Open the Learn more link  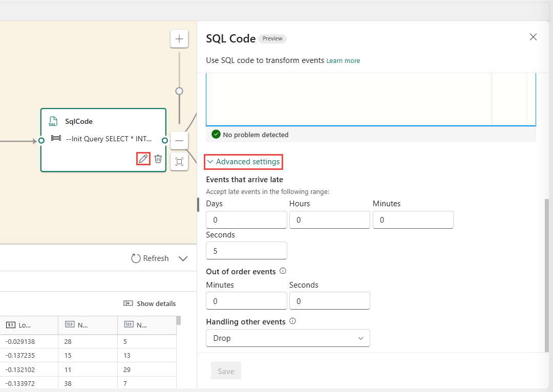pyautogui.click(x=343, y=60)
